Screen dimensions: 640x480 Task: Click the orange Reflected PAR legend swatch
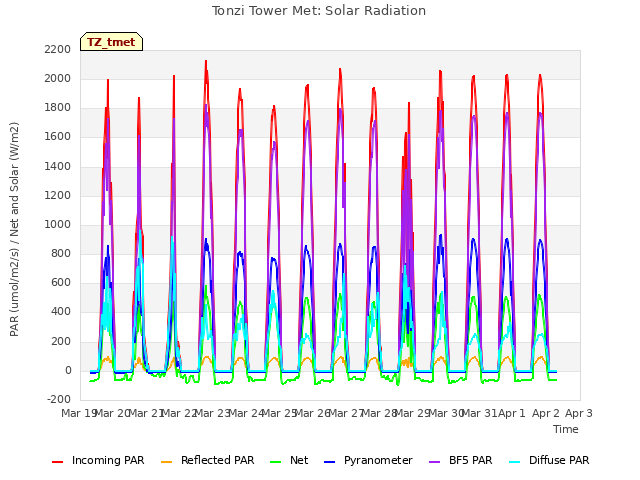coord(167,462)
